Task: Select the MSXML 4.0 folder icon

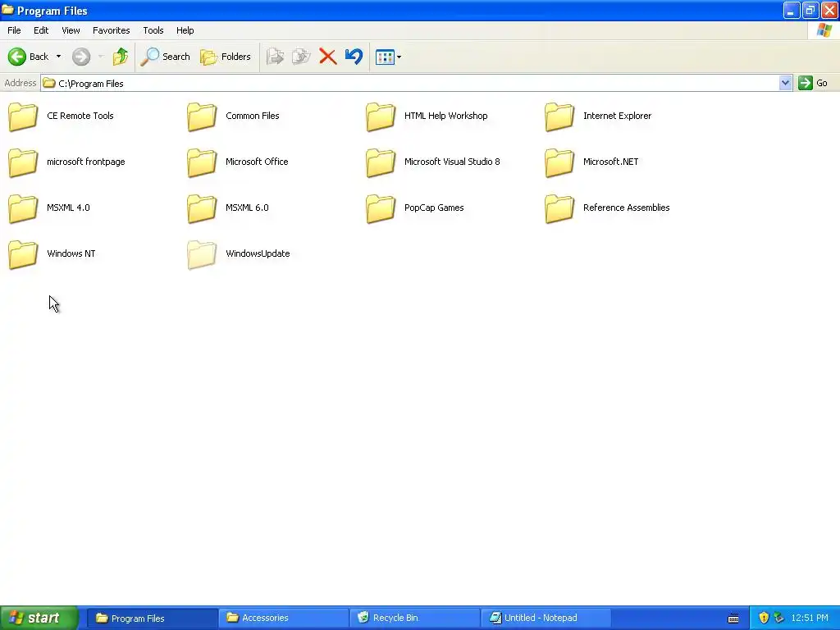Action: (23, 208)
